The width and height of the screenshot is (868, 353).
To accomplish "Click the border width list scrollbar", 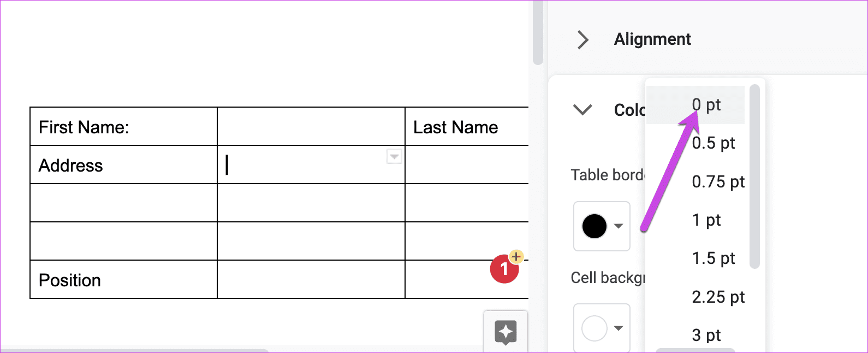I will coord(754,176).
